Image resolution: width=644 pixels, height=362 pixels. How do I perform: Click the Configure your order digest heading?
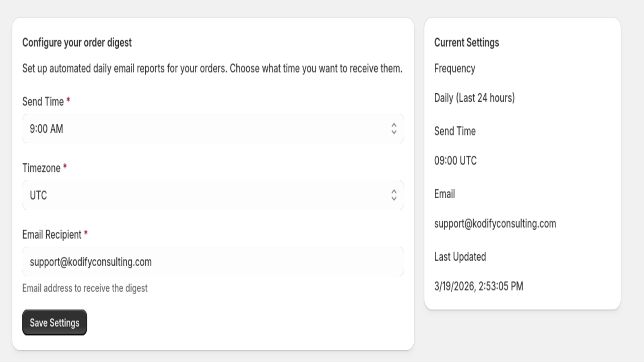click(76, 42)
